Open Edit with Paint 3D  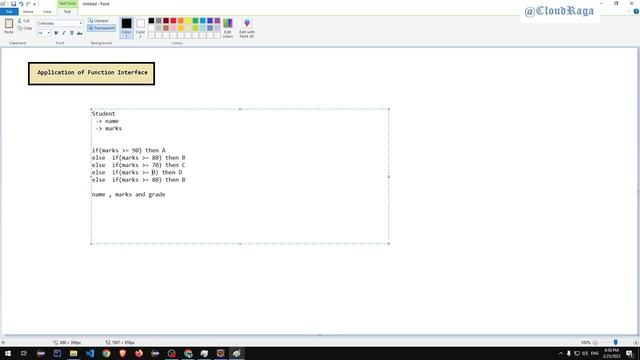(x=247, y=28)
